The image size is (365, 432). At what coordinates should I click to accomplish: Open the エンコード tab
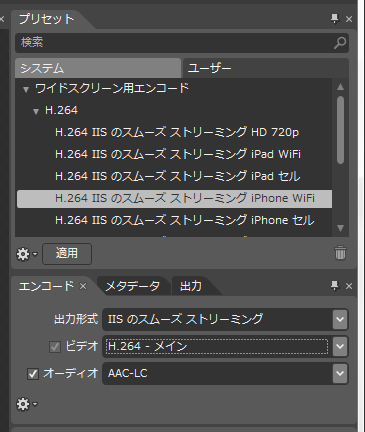click(46, 286)
